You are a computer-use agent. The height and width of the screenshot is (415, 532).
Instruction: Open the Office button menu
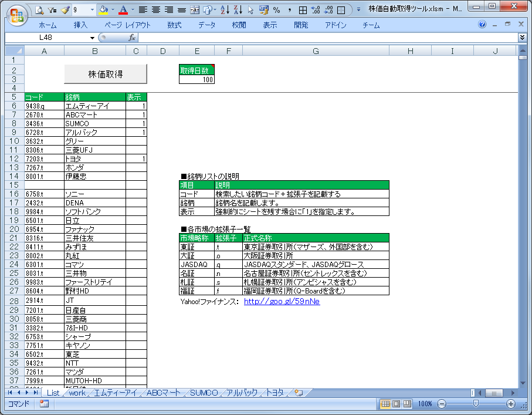[x=17, y=16]
